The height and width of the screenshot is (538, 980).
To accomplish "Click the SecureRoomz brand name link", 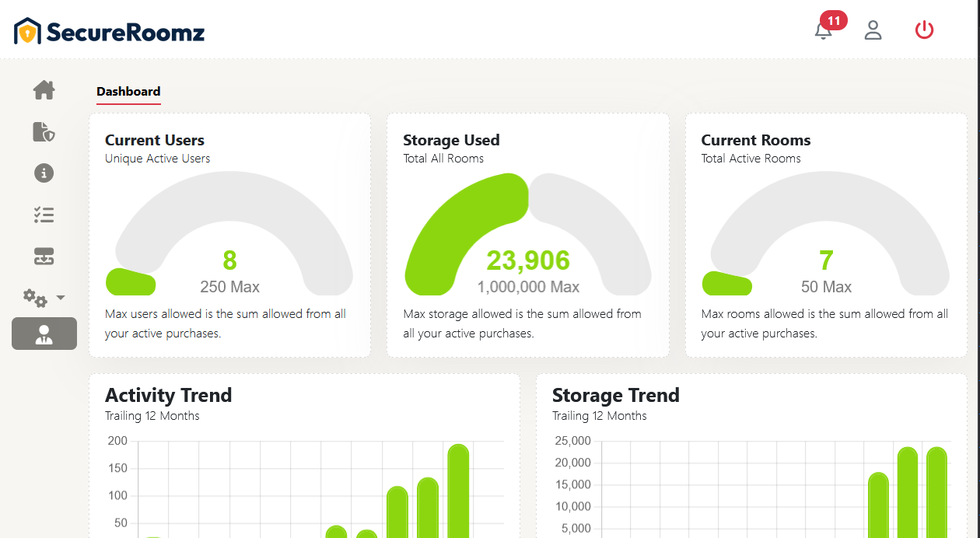I will coord(124,30).
